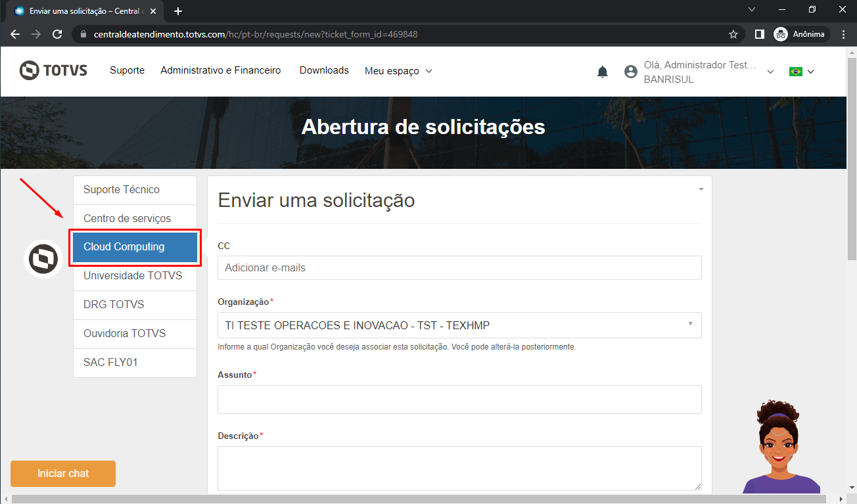Open the Suporte menu item

(x=127, y=70)
